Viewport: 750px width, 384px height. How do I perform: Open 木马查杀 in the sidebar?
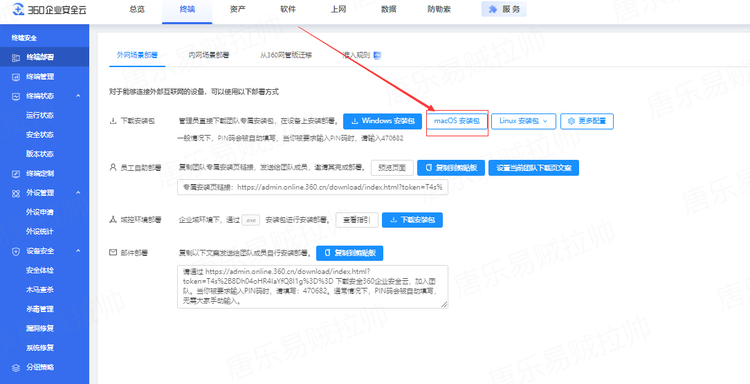pyautogui.click(x=40, y=290)
